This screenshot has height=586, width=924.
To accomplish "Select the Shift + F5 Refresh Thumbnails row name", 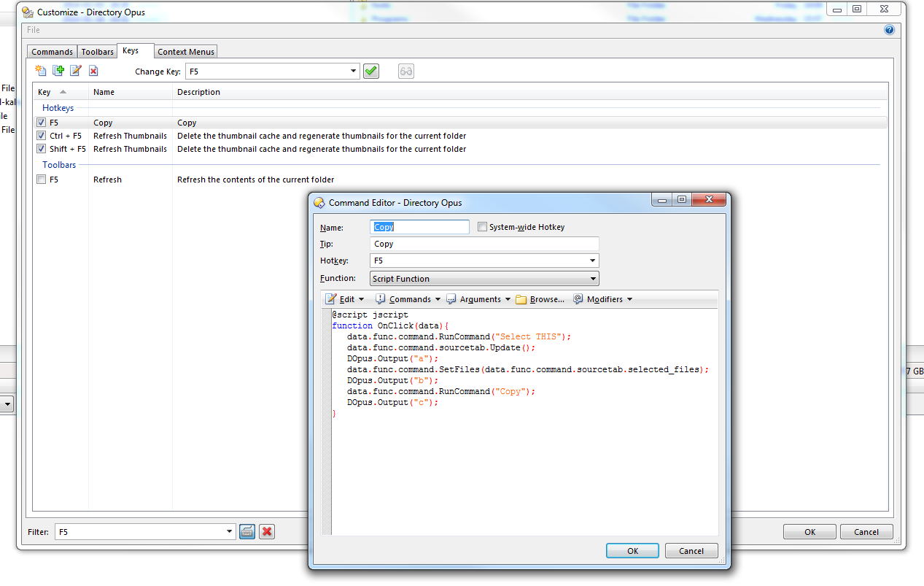I will 130,149.
